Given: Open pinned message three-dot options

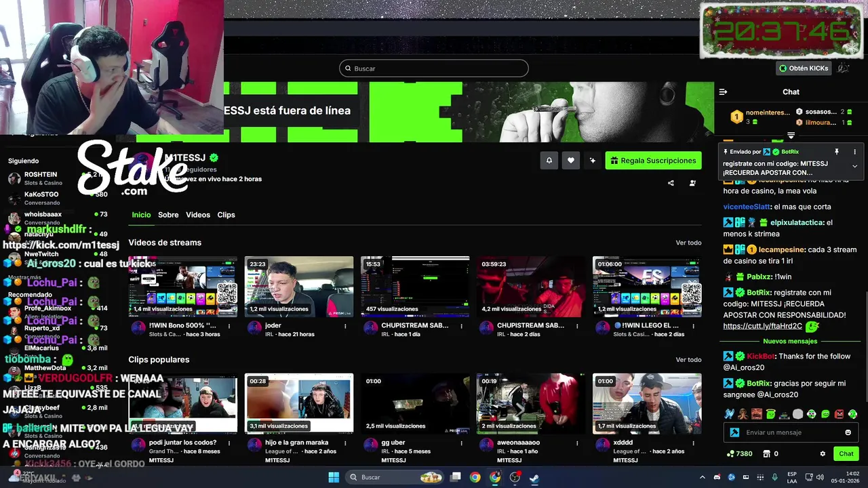Looking at the screenshot, I should [x=854, y=152].
